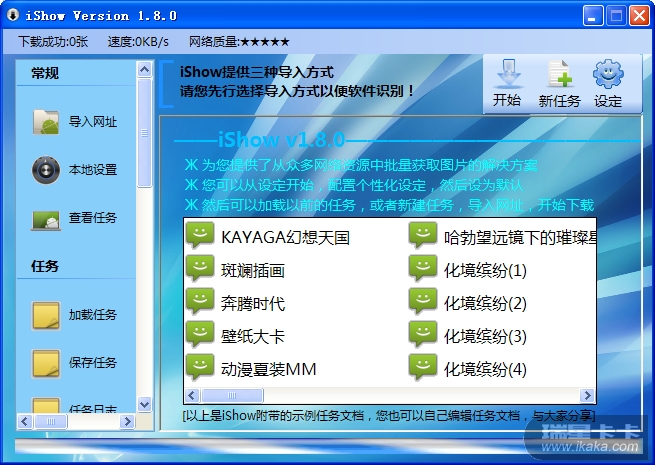
Task: Open the 哈勃望远镜下的璀璨 sample task
Action: 520,237
